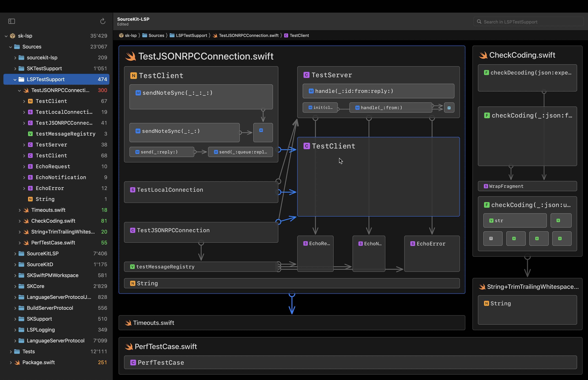
Task: Select the EchoError row in the sidebar
Action: tap(56, 188)
